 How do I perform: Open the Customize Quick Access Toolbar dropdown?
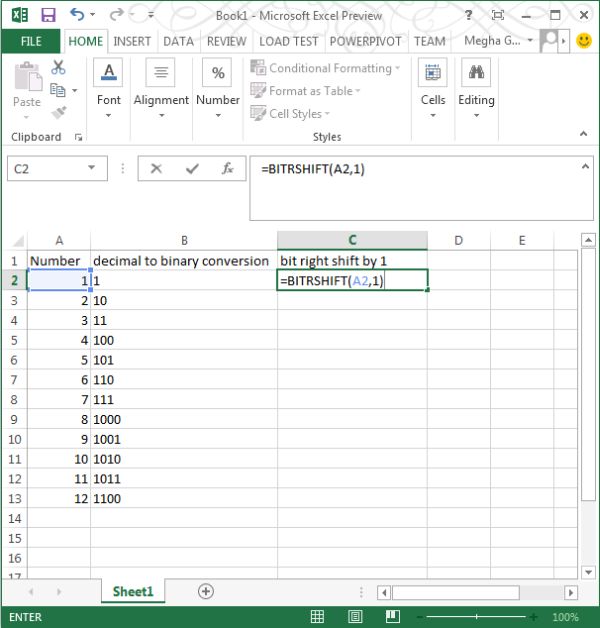pyautogui.click(x=151, y=15)
